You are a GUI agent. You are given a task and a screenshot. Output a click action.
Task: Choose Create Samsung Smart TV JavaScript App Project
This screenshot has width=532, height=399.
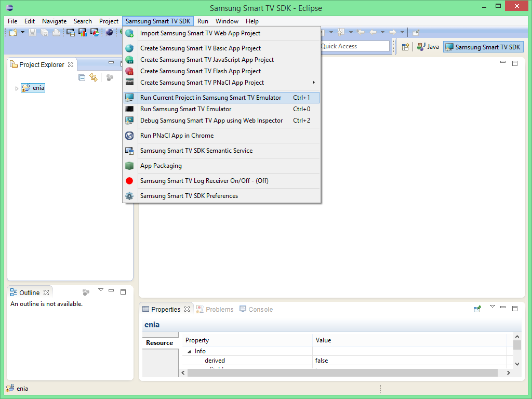[x=221, y=60]
